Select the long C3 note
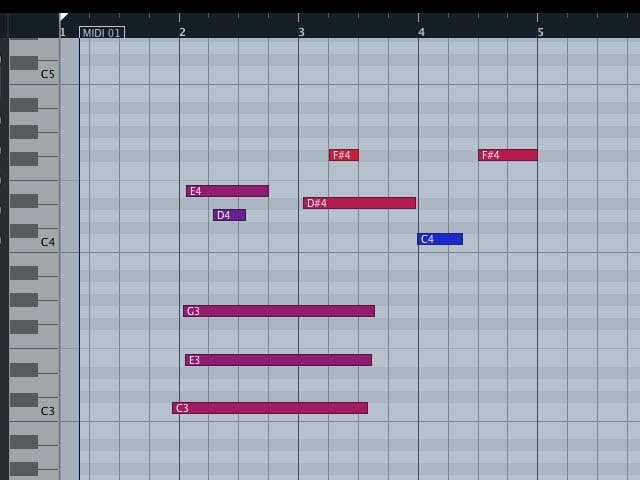The image size is (640, 480). pyautogui.click(x=270, y=408)
